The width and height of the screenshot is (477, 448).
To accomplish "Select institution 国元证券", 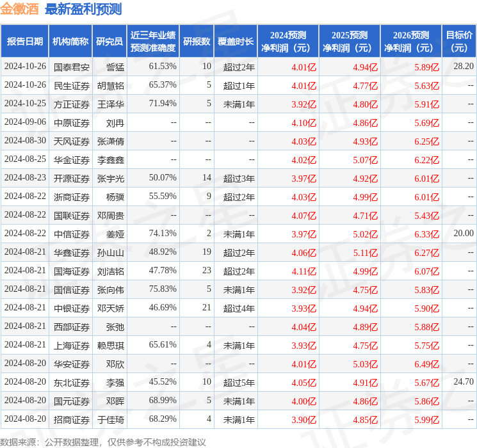I will (x=72, y=401).
